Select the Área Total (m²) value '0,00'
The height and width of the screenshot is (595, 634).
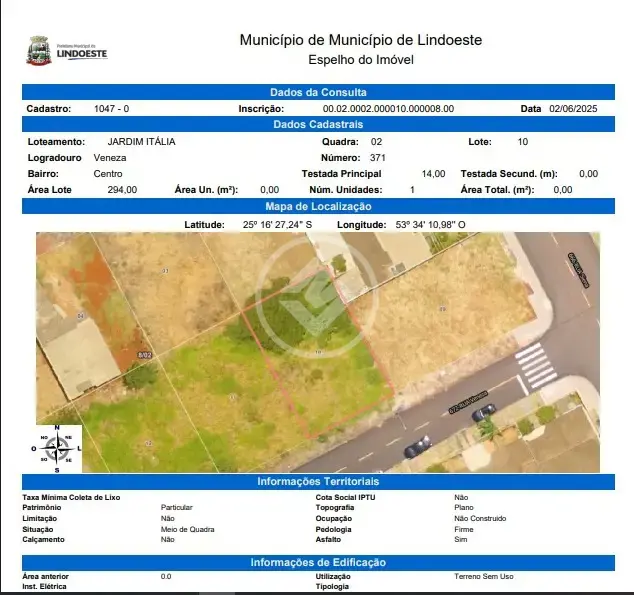pos(563,190)
